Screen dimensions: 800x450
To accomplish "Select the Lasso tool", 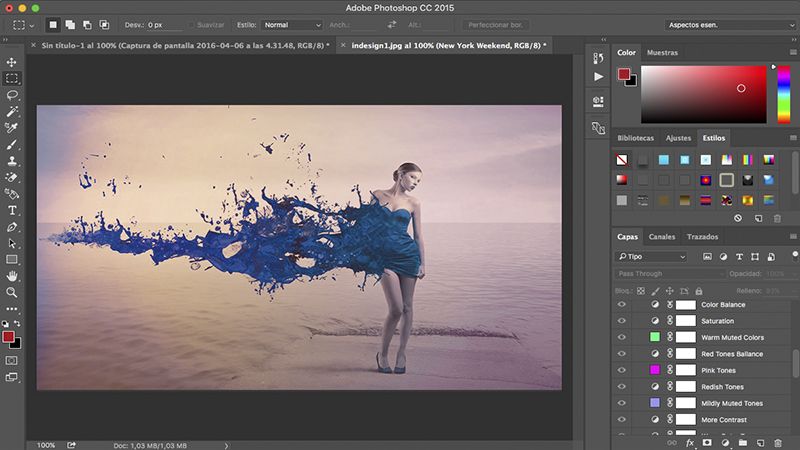I will 12,95.
